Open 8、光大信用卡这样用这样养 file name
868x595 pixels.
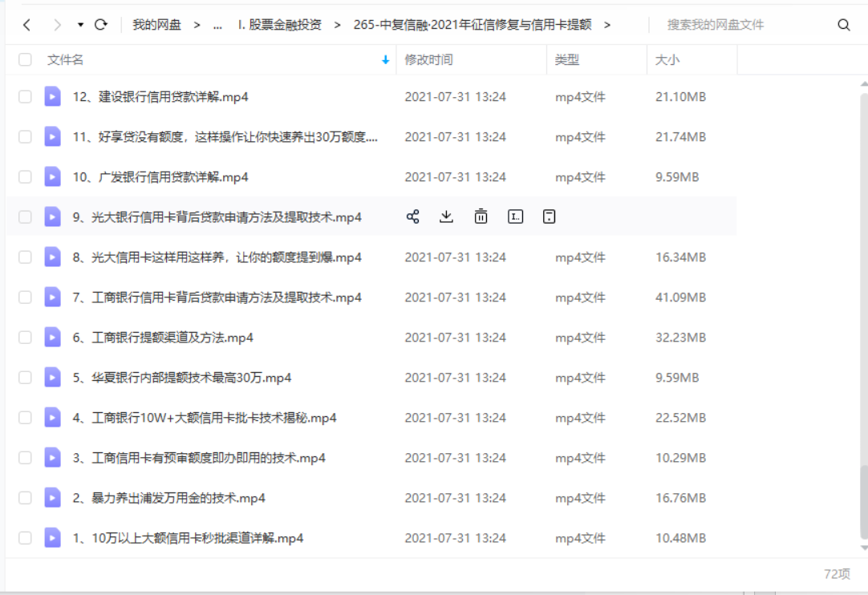[217, 257]
